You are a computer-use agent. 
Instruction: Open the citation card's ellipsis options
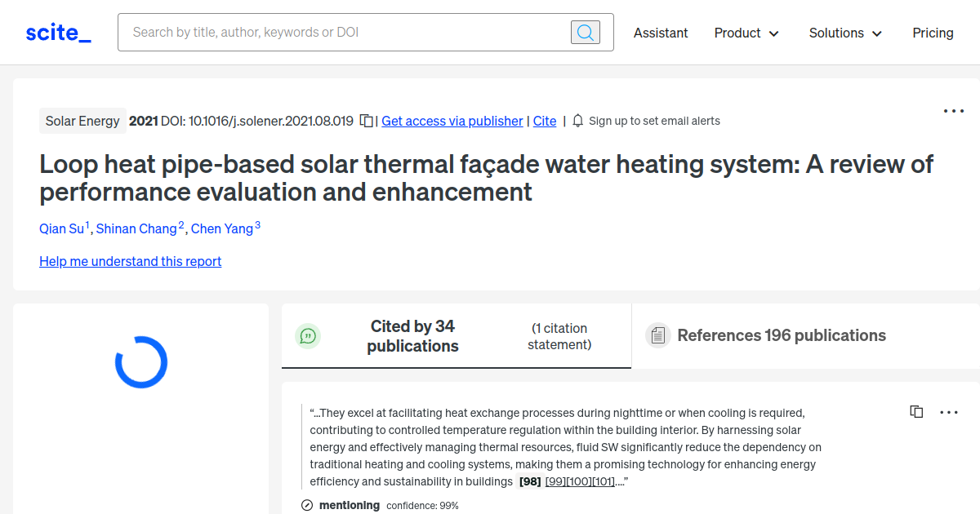[x=949, y=412]
